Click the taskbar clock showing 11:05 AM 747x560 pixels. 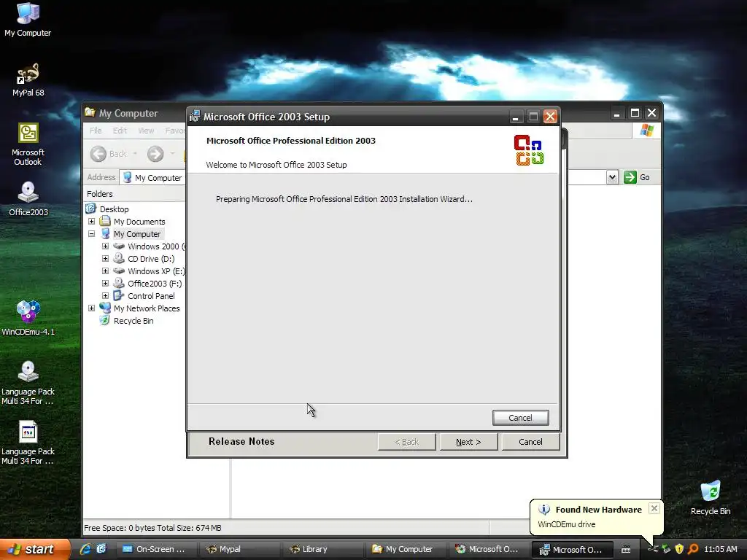[x=720, y=549]
